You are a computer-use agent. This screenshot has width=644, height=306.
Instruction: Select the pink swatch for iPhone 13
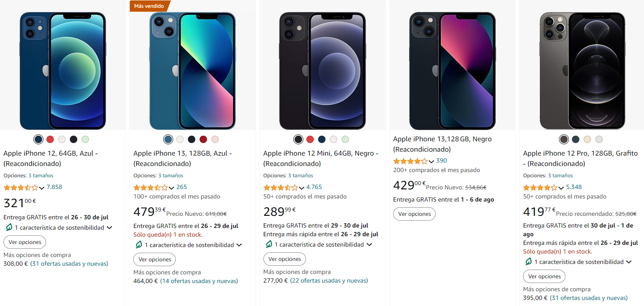(215, 139)
